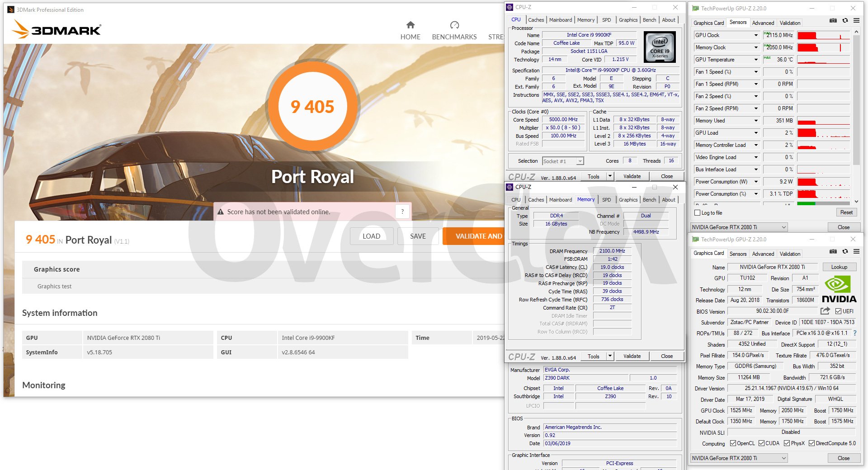This screenshot has height=470, width=868.
Task: Open the BENCHMARKS gauge icon in 3DMark
Action: pos(454,25)
